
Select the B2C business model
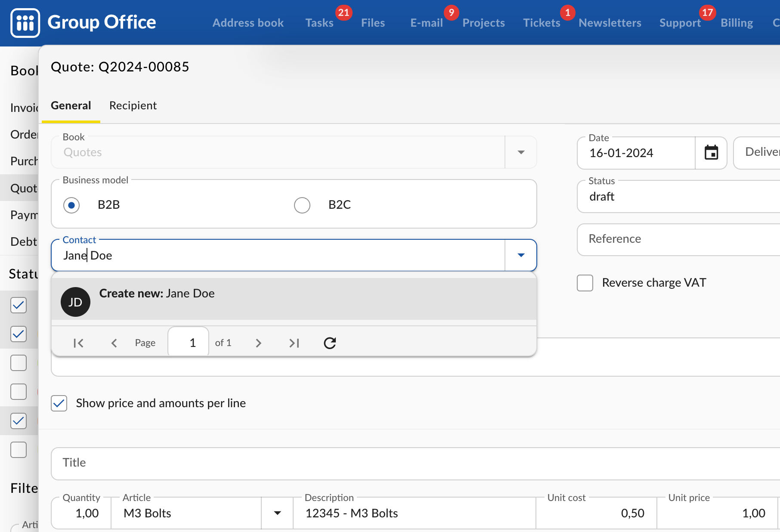[x=302, y=205]
